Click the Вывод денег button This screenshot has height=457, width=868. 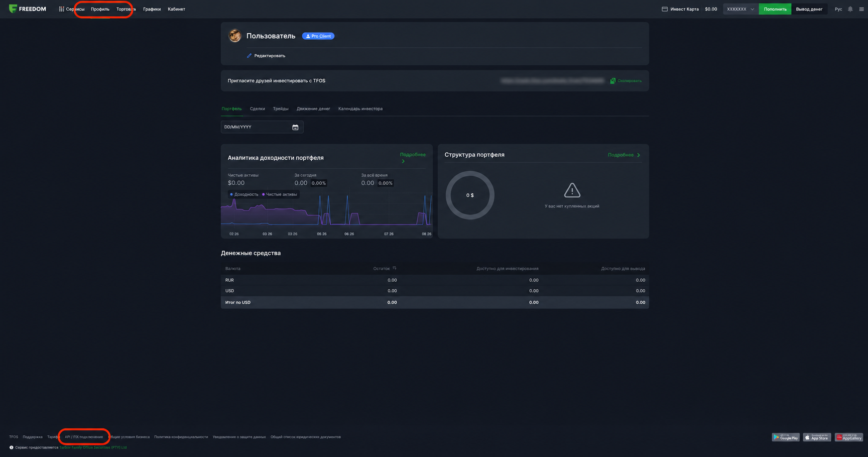click(x=809, y=9)
